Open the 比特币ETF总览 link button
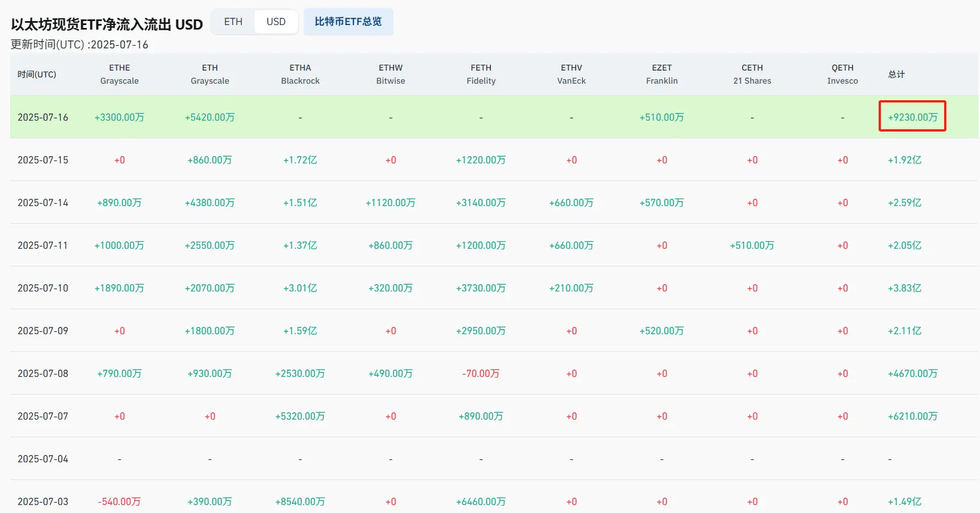980x513 pixels. (348, 22)
